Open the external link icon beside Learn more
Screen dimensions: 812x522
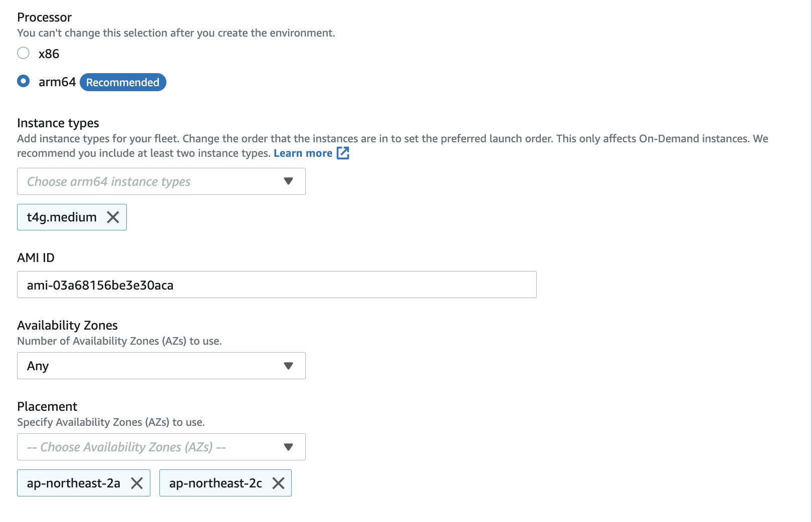tap(343, 153)
